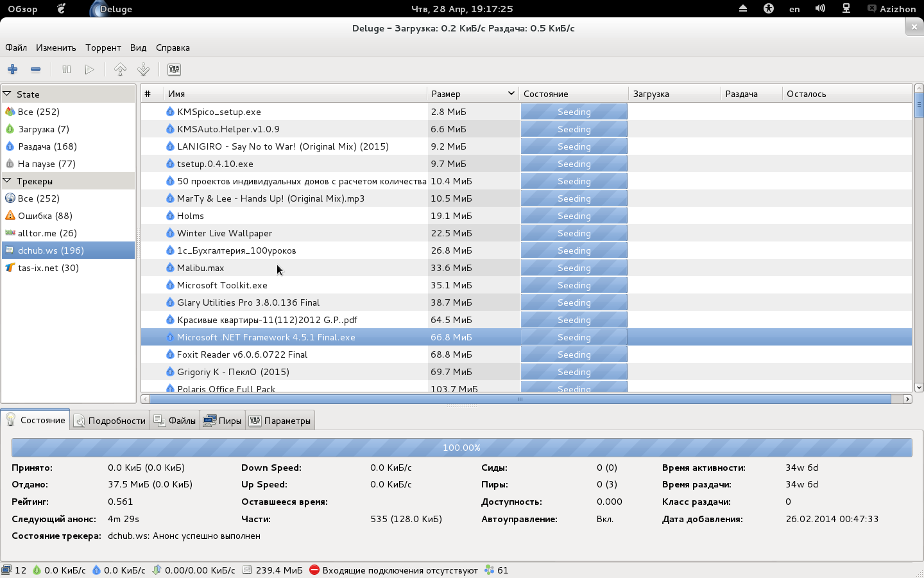
Task: Click the # queue column header
Action: [x=153, y=94]
